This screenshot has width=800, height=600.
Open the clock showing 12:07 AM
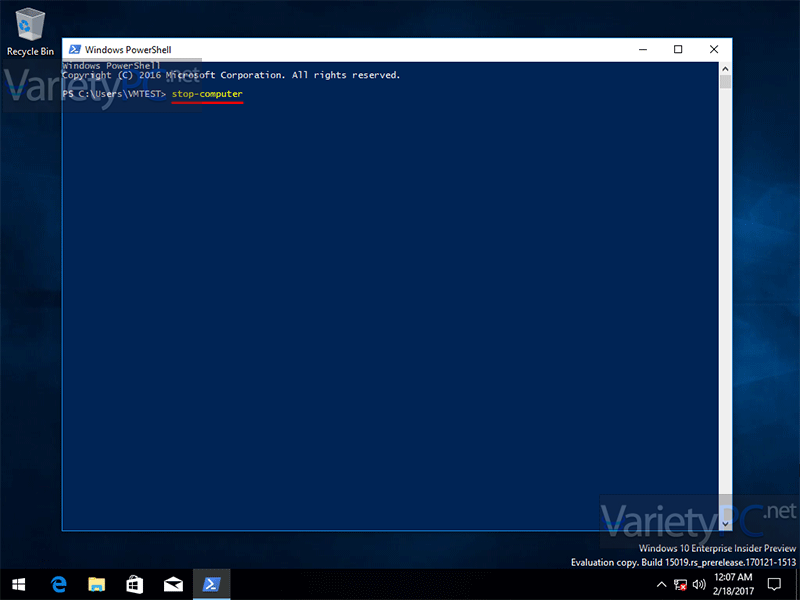point(733,584)
